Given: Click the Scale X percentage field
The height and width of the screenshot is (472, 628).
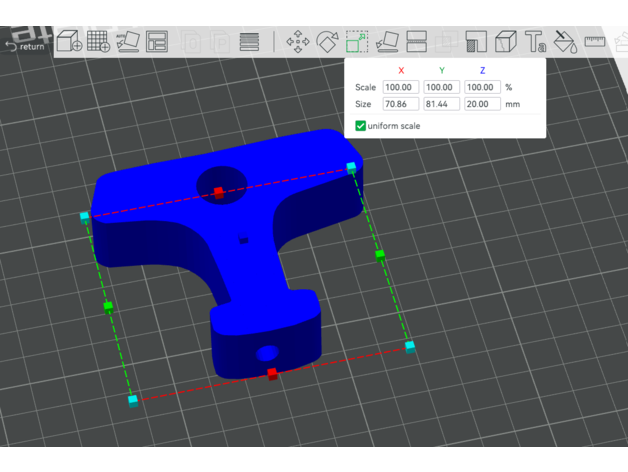Looking at the screenshot, I should click(x=400, y=87).
